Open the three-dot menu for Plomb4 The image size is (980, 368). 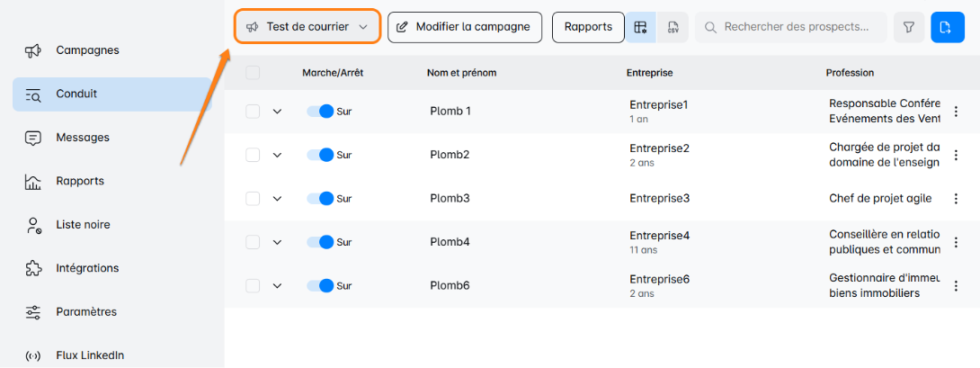[956, 242]
